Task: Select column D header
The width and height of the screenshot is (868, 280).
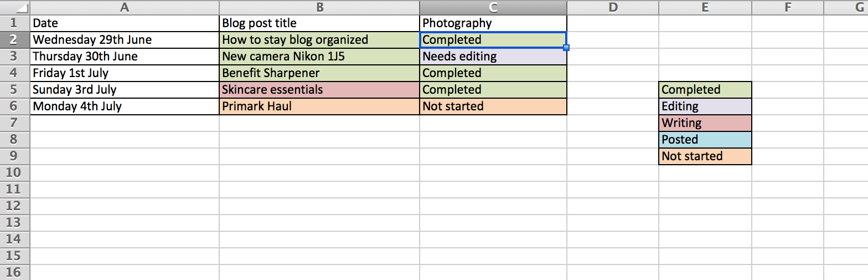Action: [613, 8]
